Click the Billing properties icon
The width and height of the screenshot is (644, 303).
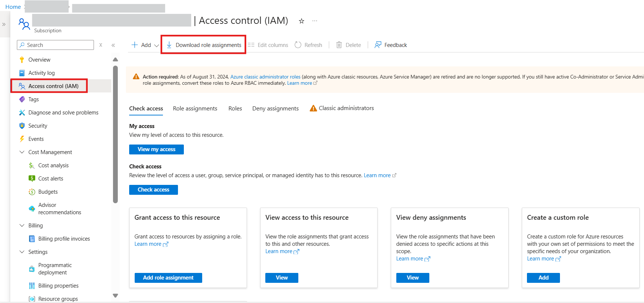(x=32, y=286)
